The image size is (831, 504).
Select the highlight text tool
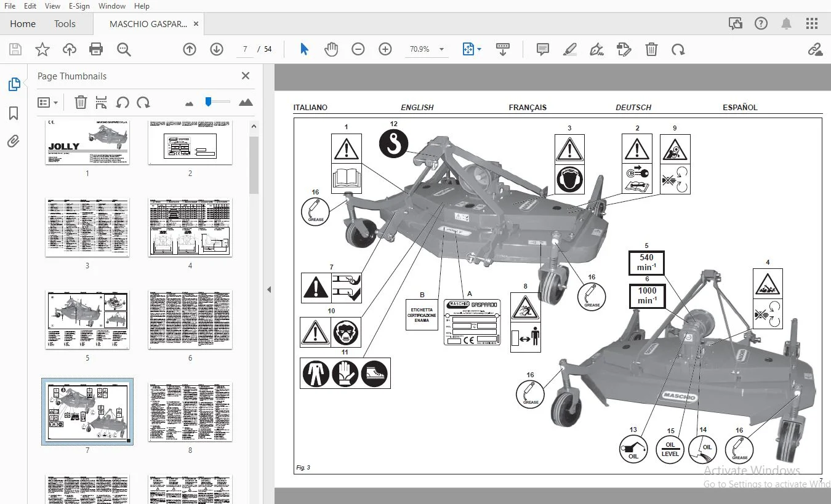[x=570, y=49]
